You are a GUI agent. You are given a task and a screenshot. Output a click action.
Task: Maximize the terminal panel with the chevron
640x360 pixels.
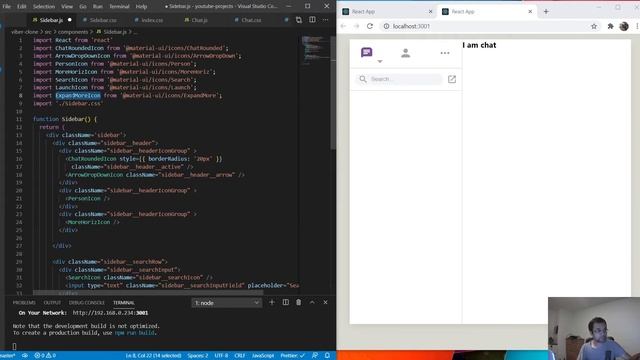pyautogui.click(x=312, y=302)
